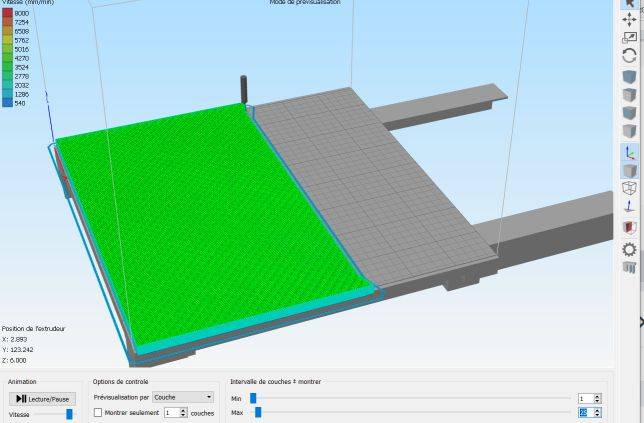Click the Max layer number field
Screen dimensions: 644x423
pyautogui.click(x=586, y=412)
